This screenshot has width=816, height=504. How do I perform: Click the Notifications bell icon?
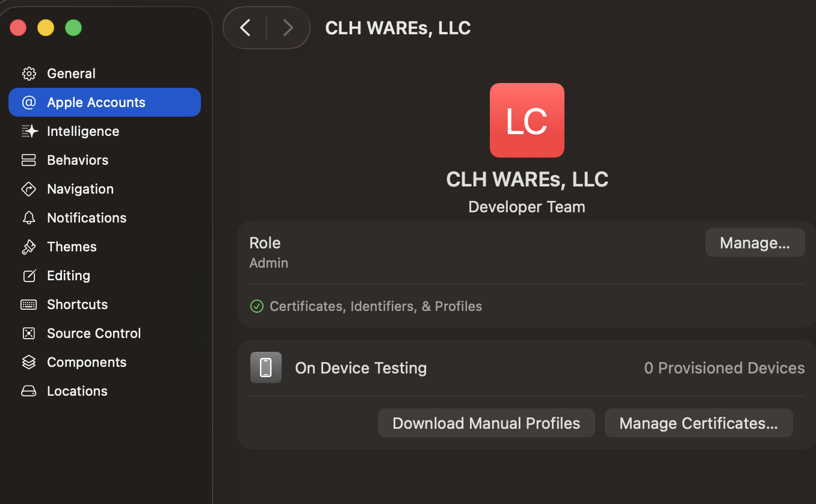tap(29, 218)
